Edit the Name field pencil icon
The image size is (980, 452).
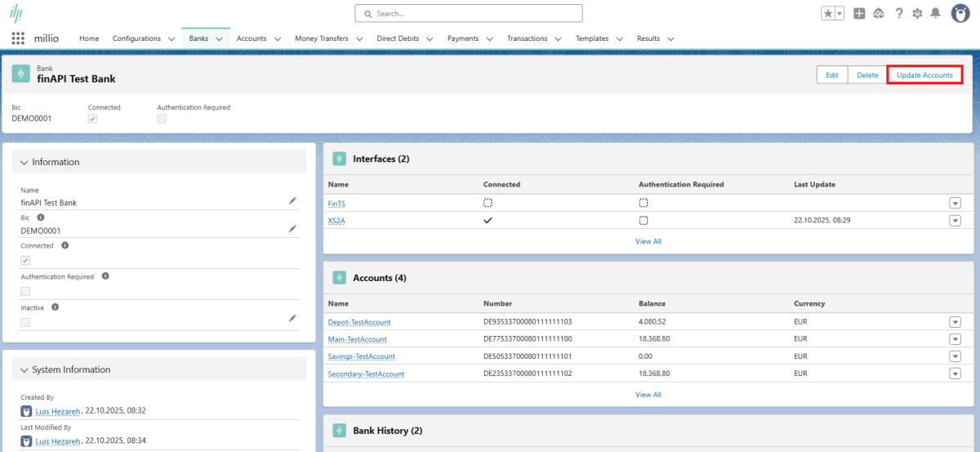[292, 200]
